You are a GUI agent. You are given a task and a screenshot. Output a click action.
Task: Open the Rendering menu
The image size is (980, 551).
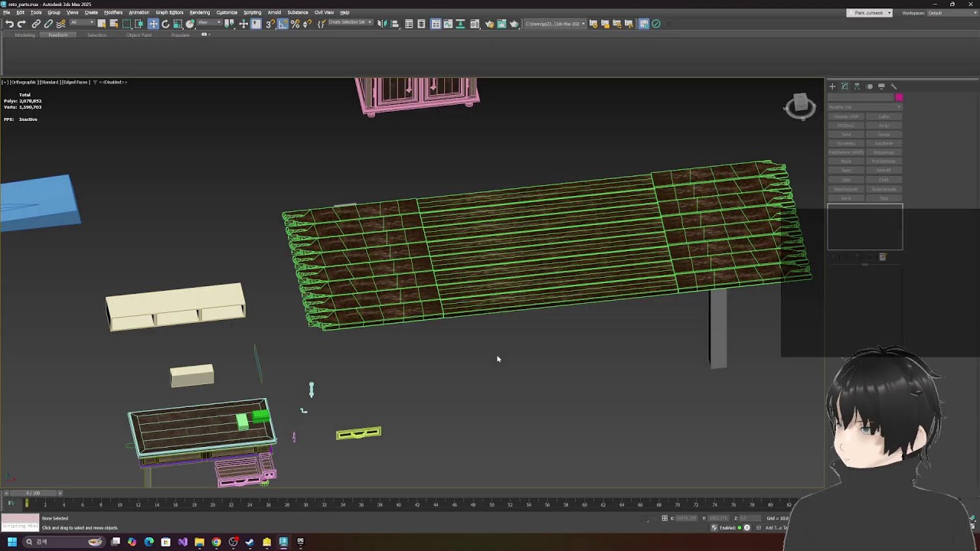pyautogui.click(x=199, y=12)
